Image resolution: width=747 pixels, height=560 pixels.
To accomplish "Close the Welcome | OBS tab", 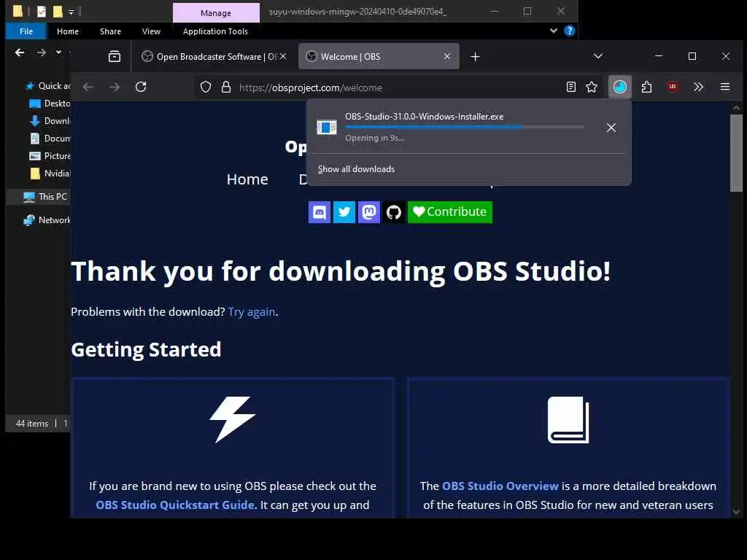I will [x=447, y=56].
